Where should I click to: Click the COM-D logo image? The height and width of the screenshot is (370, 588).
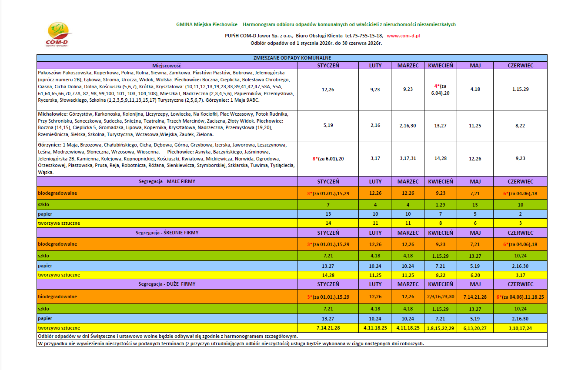pos(59,34)
